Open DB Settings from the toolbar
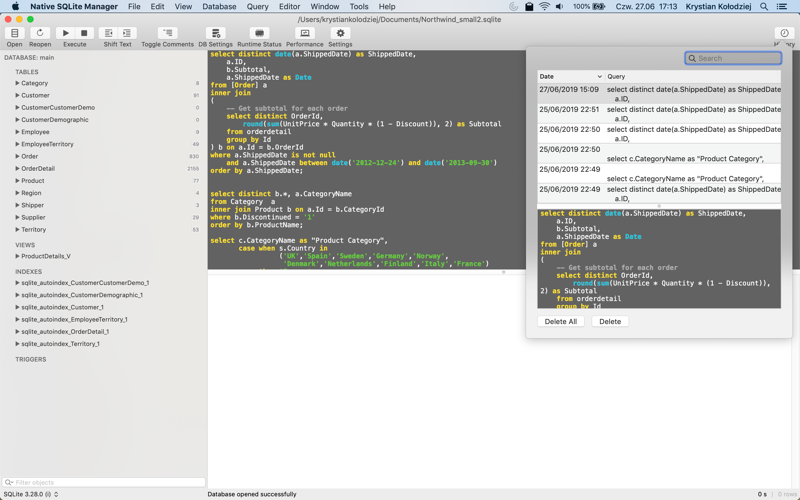 pos(215,34)
